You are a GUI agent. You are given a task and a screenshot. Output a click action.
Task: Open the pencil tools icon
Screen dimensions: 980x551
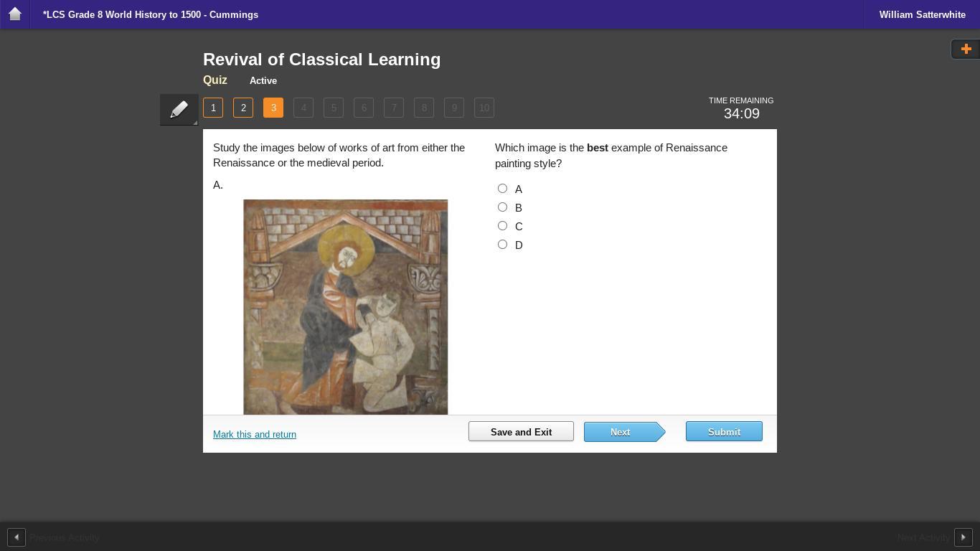pyautogui.click(x=179, y=109)
